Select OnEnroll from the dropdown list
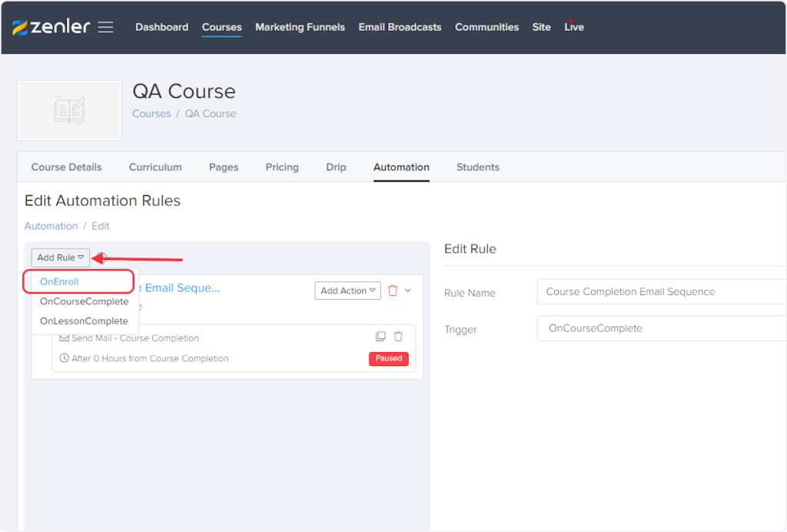This screenshot has width=787, height=532. click(x=60, y=282)
